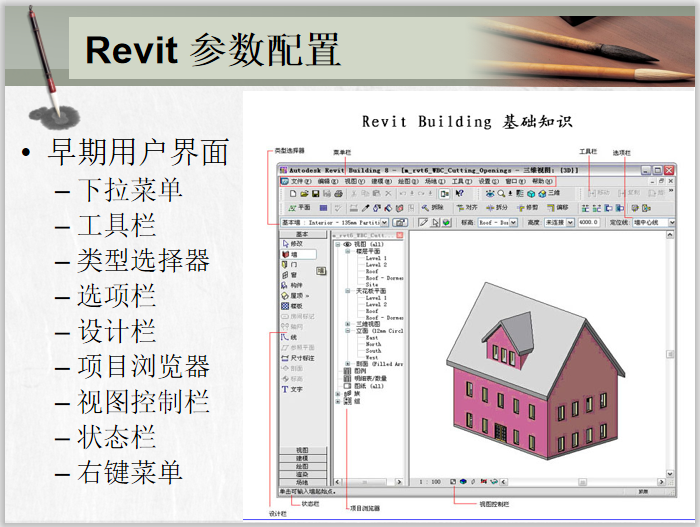Select the 墙 (Wall) tool in design bar
The width and height of the screenshot is (700, 527).
pyautogui.click(x=296, y=254)
